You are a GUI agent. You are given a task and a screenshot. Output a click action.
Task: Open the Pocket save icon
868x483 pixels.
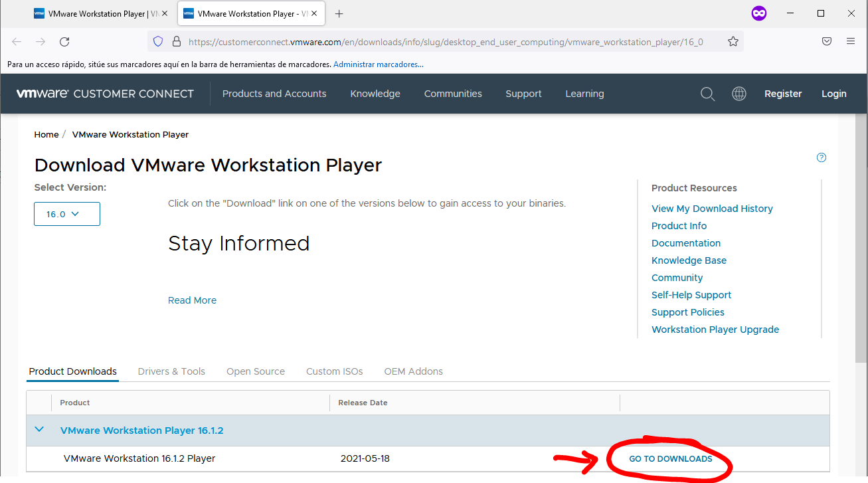coord(827,41)
